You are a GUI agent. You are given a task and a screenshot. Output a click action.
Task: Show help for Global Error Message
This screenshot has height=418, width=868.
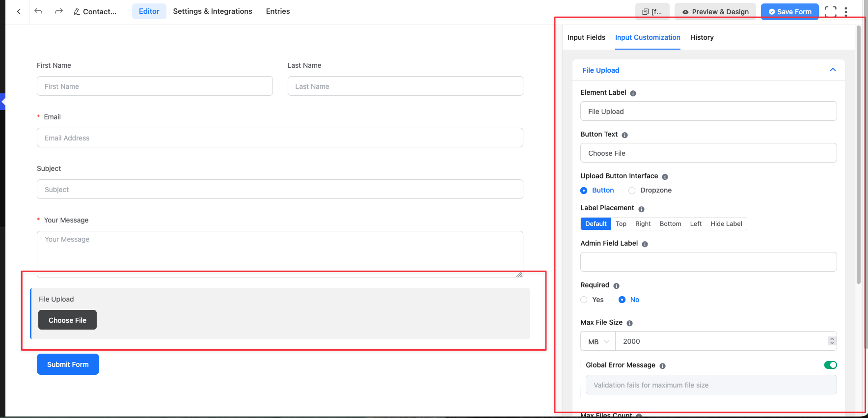(662, 366)
